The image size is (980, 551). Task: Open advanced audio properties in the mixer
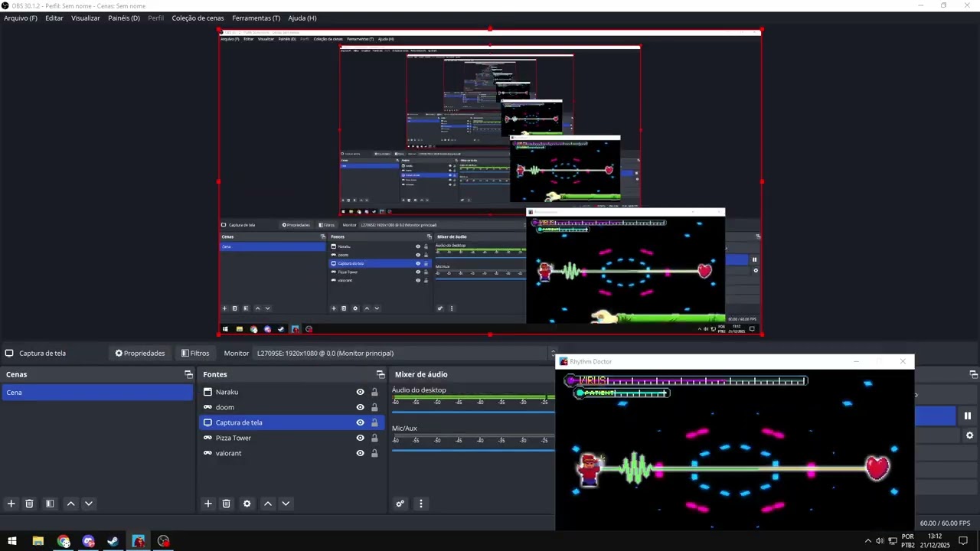point(400,504)
